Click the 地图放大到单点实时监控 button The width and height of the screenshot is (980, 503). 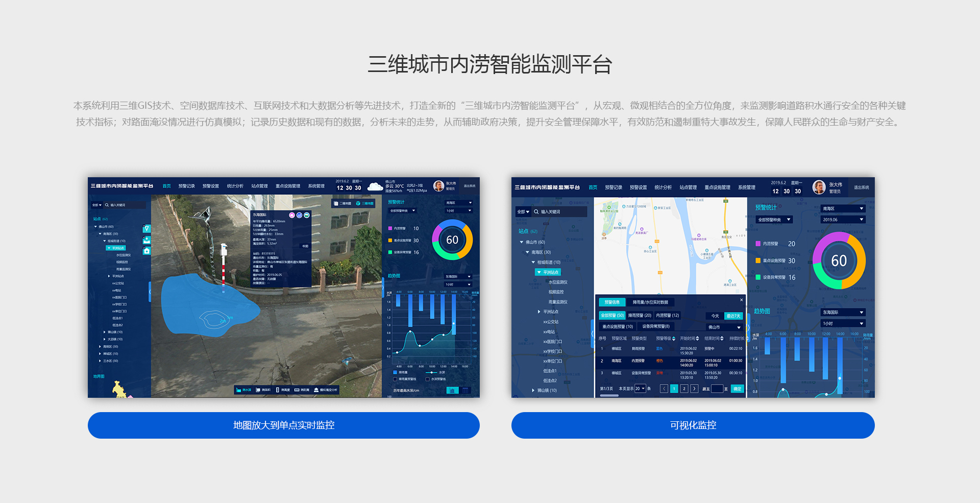pos(283,425)
